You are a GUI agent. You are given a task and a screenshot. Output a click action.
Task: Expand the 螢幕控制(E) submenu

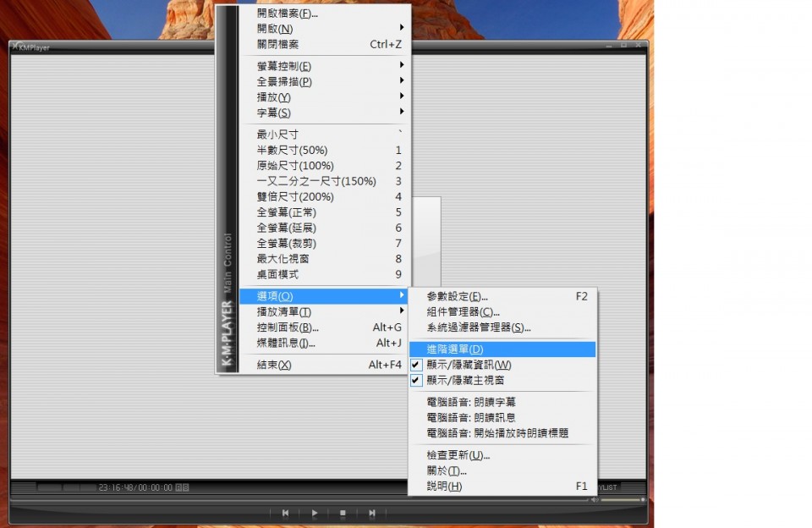point(284,66)
